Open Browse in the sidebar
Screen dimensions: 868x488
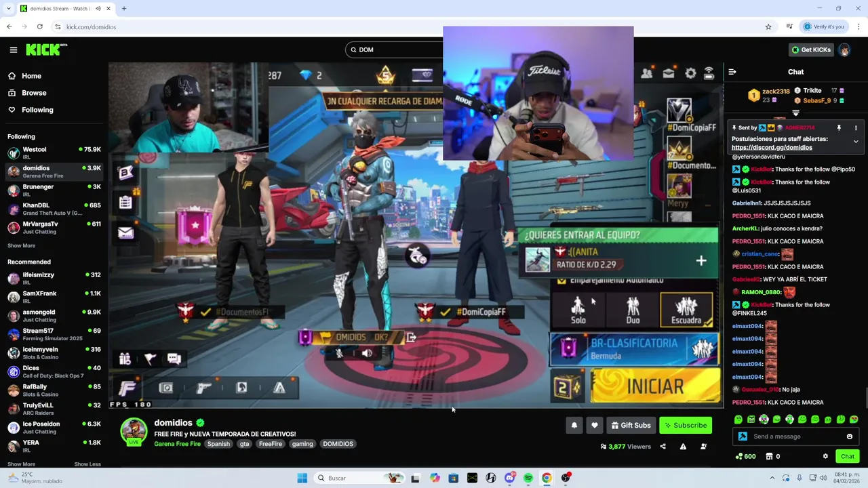click(x=27, y=93)
